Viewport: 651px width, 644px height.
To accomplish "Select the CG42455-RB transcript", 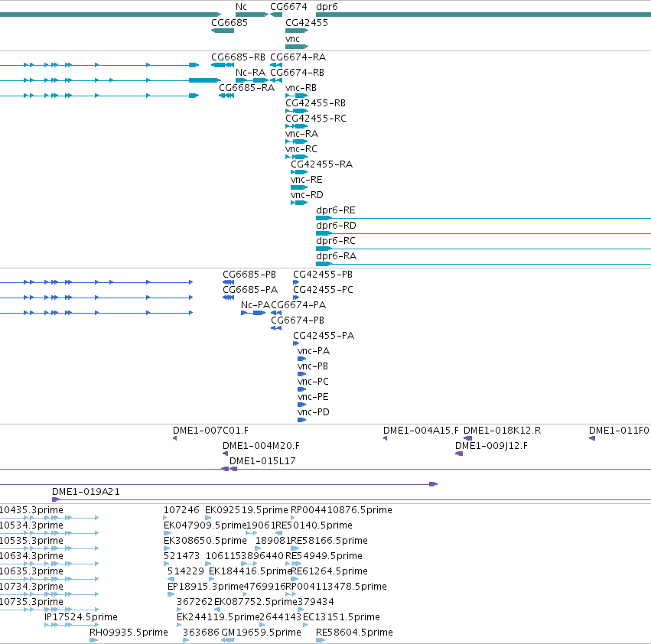I will pos(315,103).
